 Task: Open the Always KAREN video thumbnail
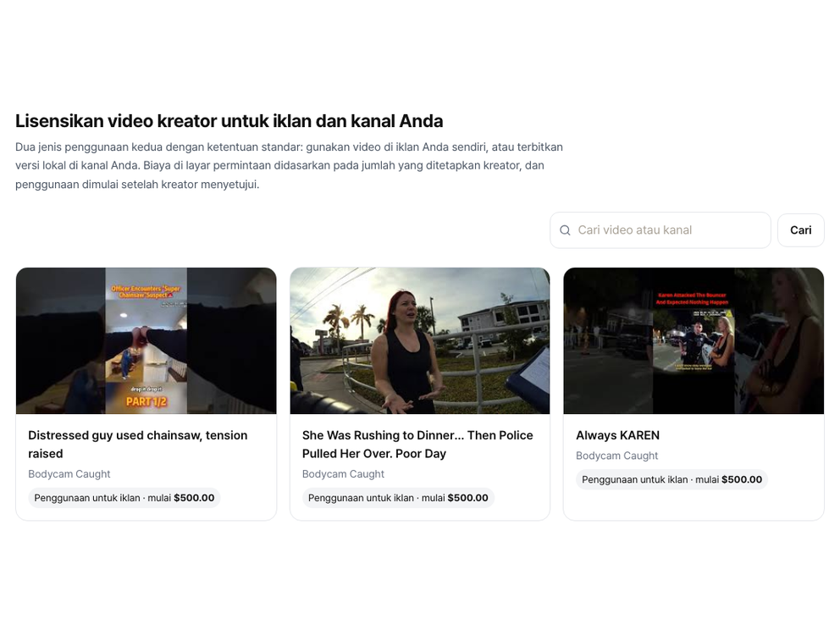pyautogui.click(x=694, y=340)
